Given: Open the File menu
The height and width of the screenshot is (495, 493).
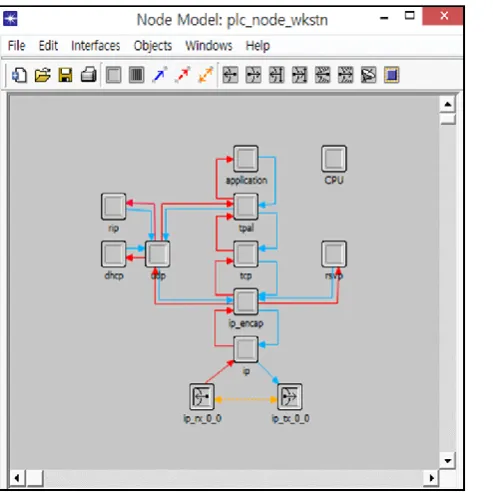Looking at the screenshot, I should pos(16,46).
